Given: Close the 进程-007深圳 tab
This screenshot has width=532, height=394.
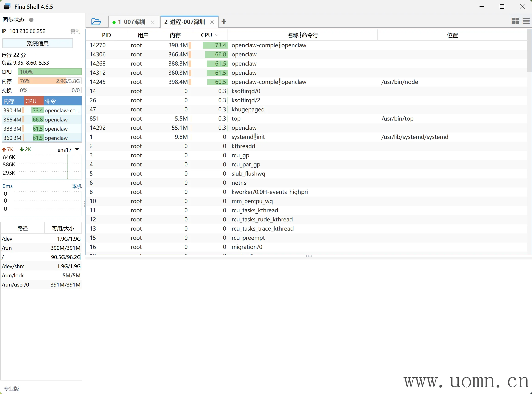Looking at the screenshot, I should (x=212, y=22).
